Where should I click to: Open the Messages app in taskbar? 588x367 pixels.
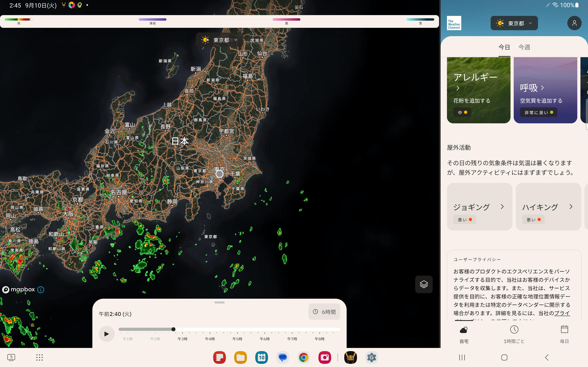click(x=283, y=357)
